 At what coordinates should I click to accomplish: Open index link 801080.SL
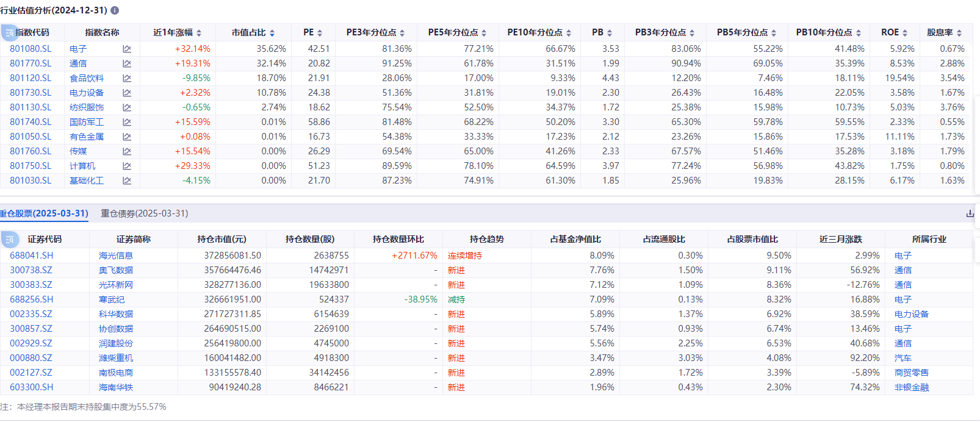(31, 49)
